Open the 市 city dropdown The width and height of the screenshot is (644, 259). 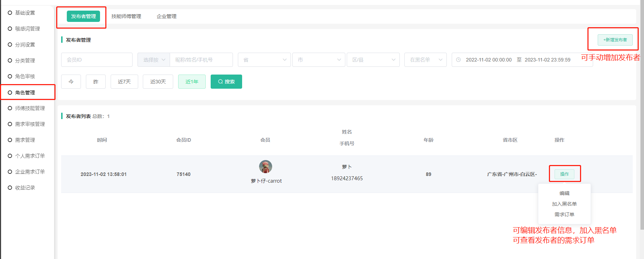(319, 60)
